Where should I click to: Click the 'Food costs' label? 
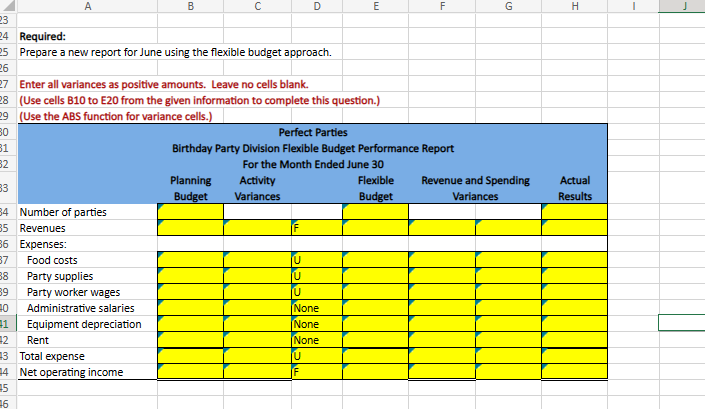pyautogui.click(x=52, y=260)
